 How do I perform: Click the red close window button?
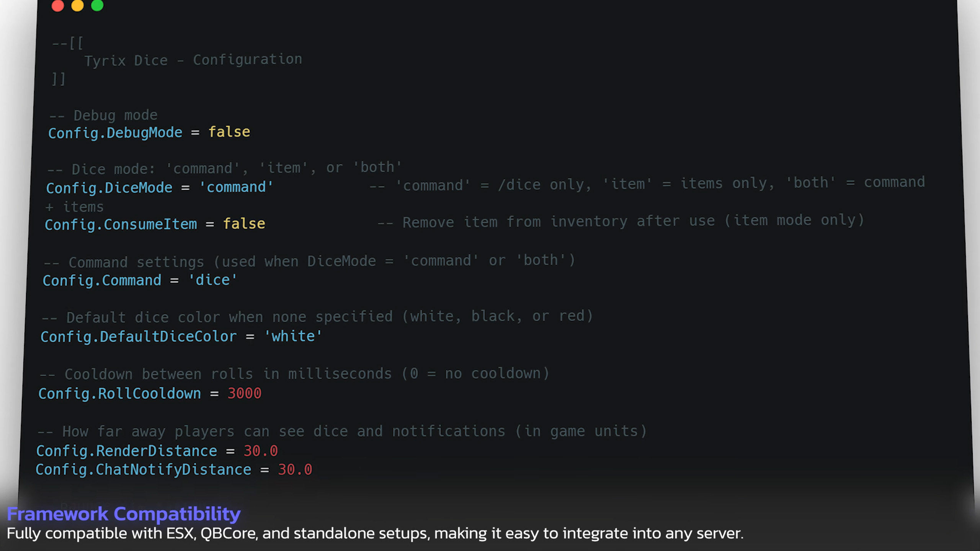coord(57,6)
